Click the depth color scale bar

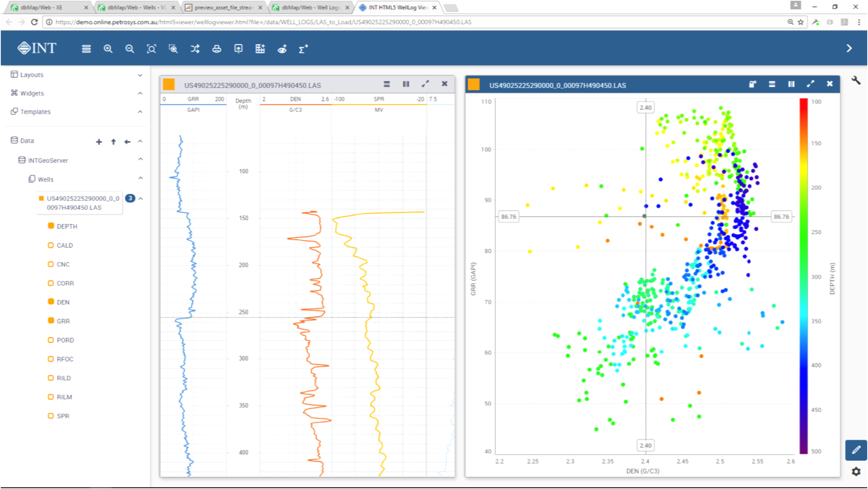coord(803,276)
